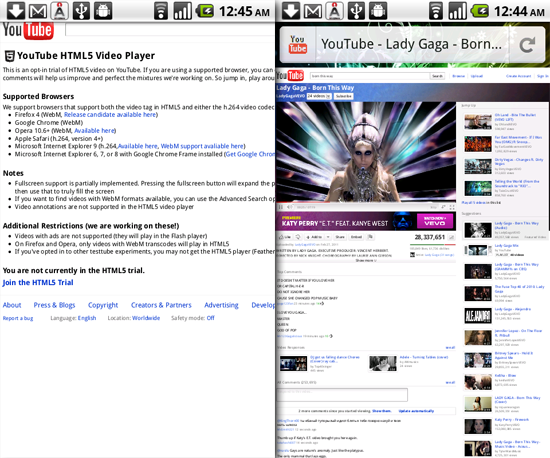
Task: Click the Opera Available here link
Action: pyautogui.click(x=94, y=130)
